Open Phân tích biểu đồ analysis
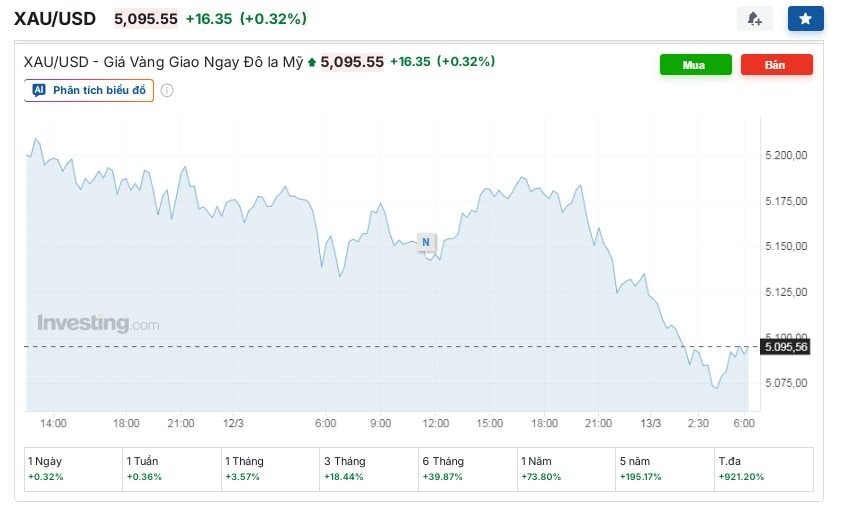This screenshot has height=521, width=850. click(x=98, y=91)
